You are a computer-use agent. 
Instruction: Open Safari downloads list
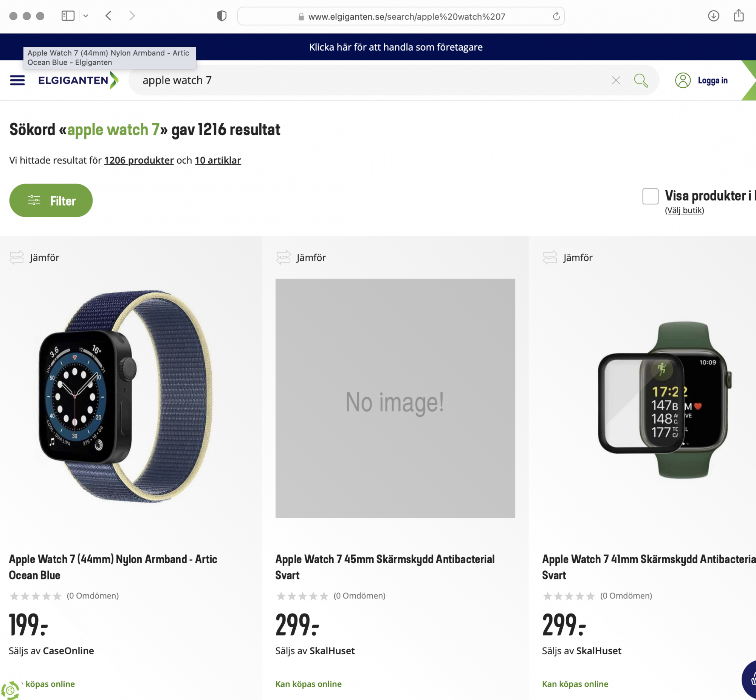click(713, 16)
